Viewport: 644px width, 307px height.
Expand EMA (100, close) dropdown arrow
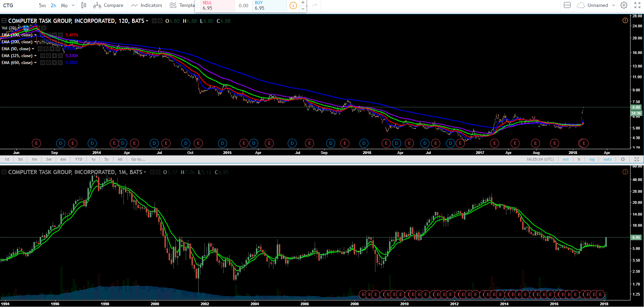click(35, 35)
